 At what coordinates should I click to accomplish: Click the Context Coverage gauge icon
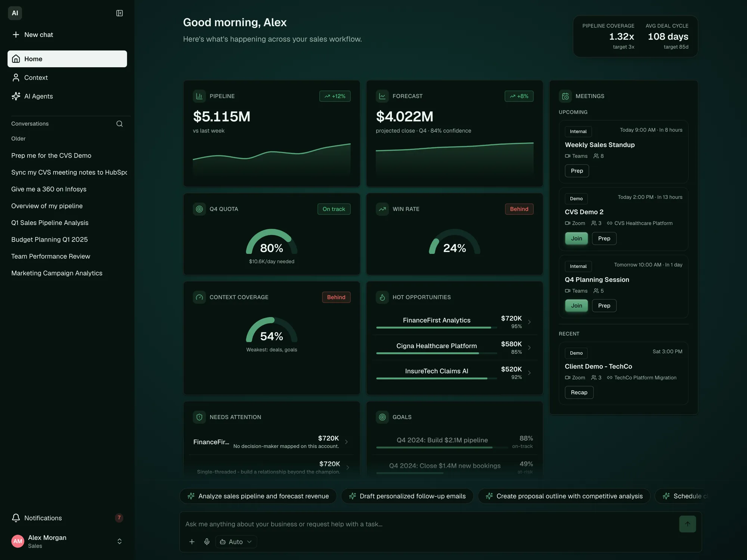pyautogui.click(x=199, y=297)
